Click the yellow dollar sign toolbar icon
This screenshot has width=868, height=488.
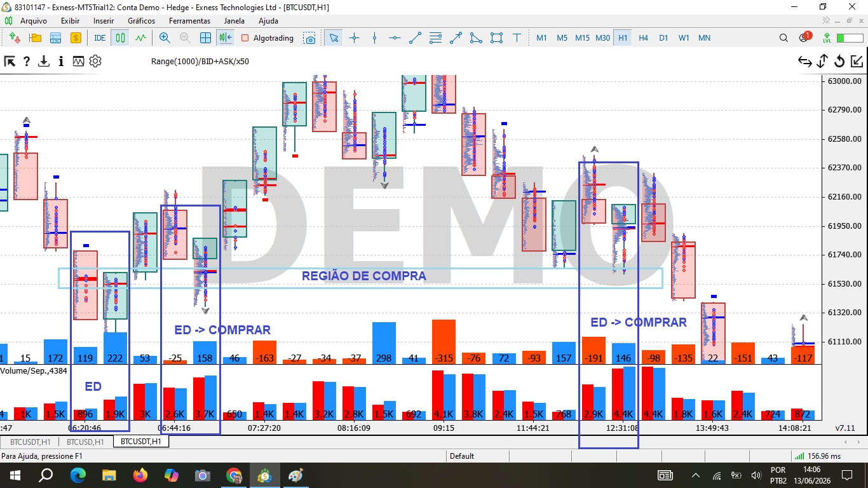point(76,37)
